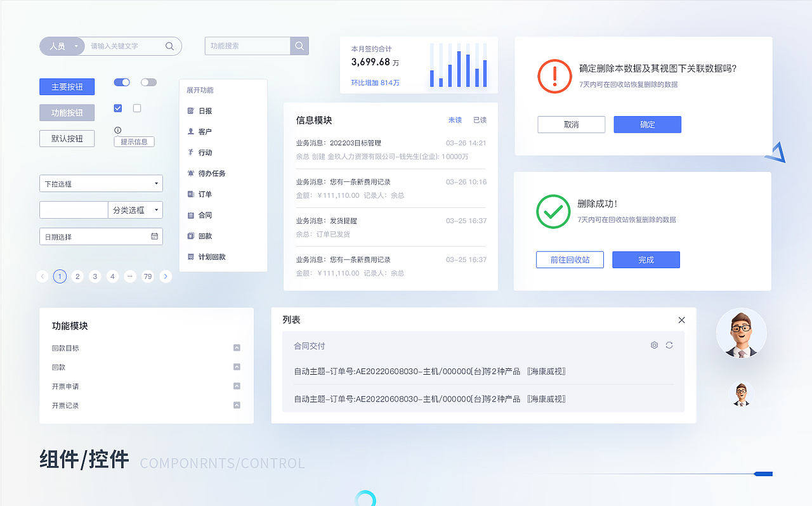812x506 pixels.
Task: Click the calendar icon in 日期选择 field
Action: [154, 237]
